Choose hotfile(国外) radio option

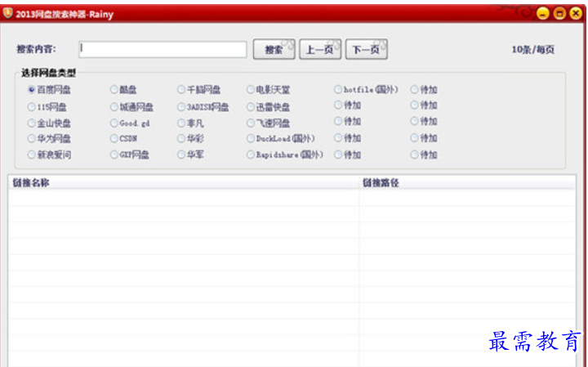(x=367, y=90)
